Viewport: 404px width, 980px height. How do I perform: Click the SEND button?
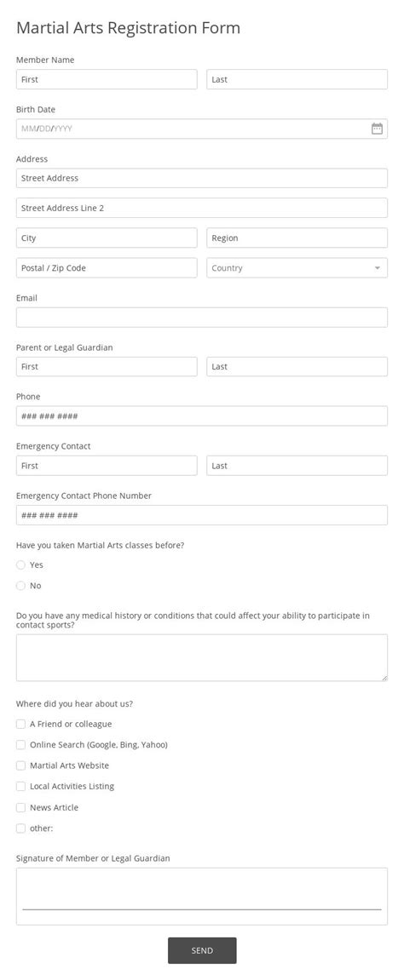pos(202,950)
